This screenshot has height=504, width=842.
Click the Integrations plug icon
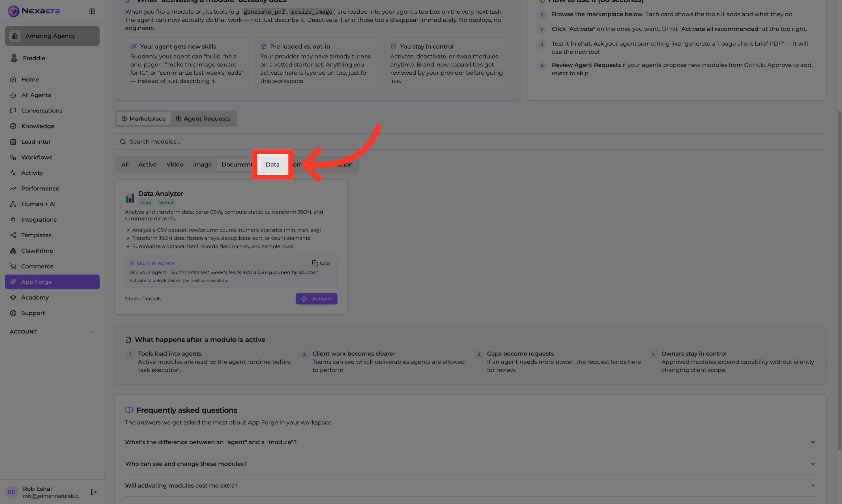(x=13, y=220)
